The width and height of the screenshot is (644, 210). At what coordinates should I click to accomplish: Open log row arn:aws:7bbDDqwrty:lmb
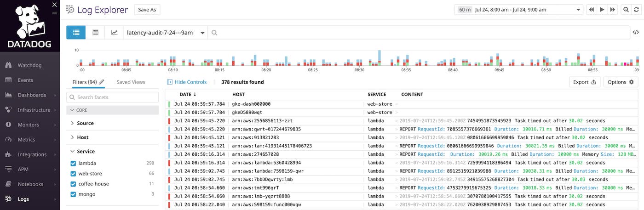[402, 179]
